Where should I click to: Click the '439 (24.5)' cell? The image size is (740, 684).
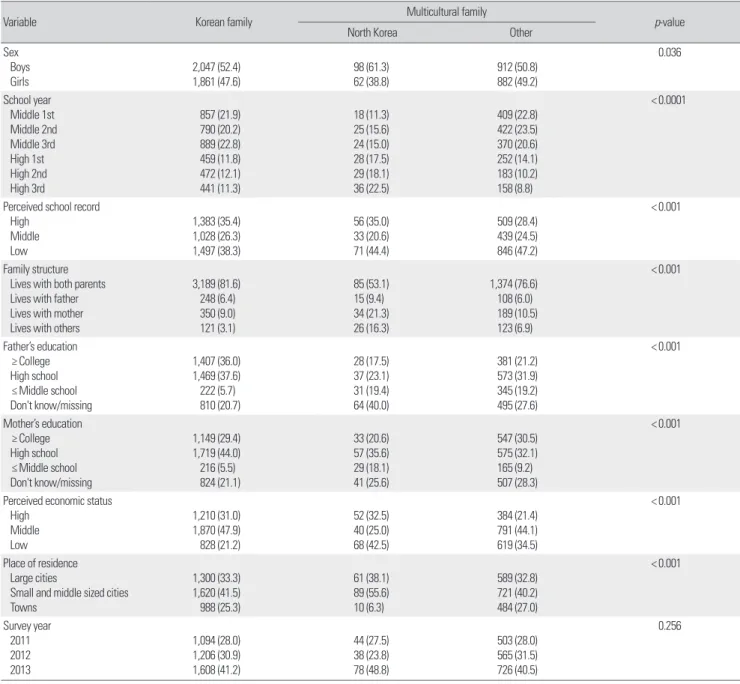pyautogui.click(x=517, y=236)
